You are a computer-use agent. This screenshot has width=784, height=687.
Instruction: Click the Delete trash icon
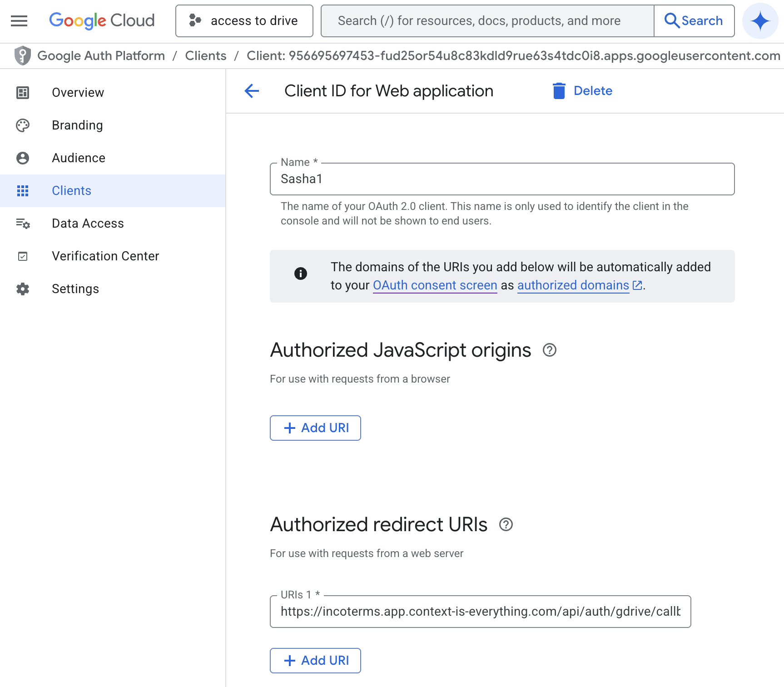[x=559, y=90]
